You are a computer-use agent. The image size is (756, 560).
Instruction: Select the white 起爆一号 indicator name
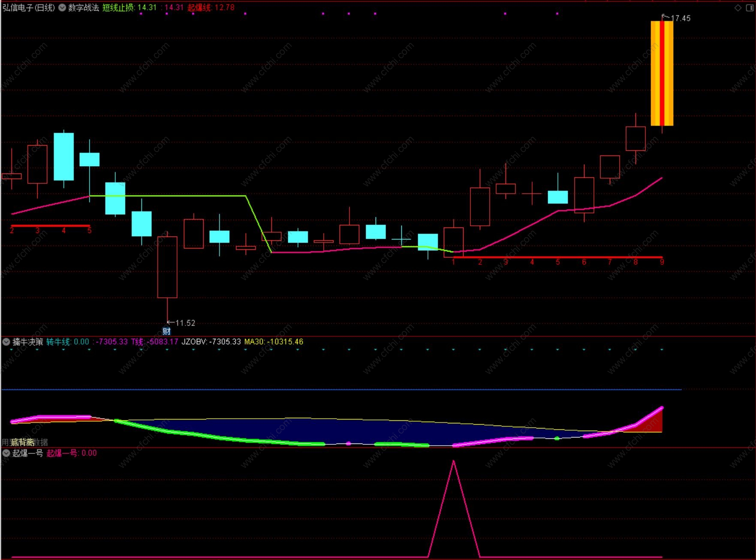[x=28, y=453]
